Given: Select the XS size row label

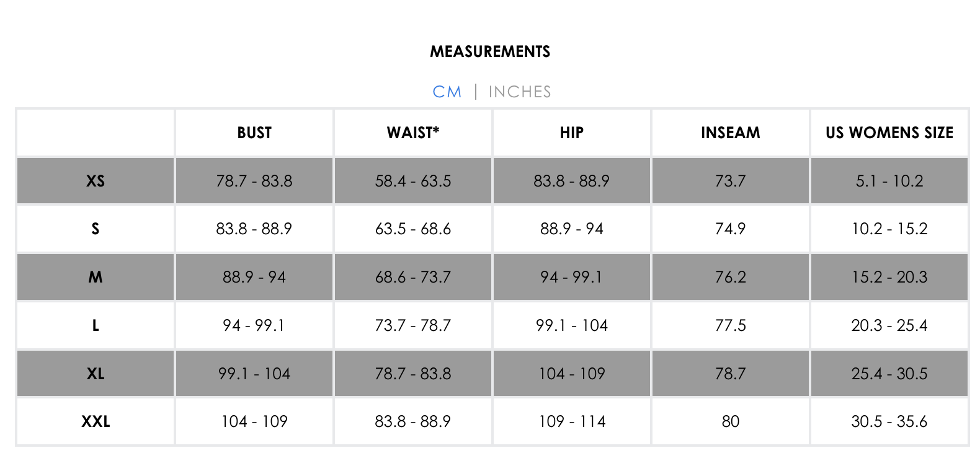Looking at the screenshot, I should tap(96, 181).
